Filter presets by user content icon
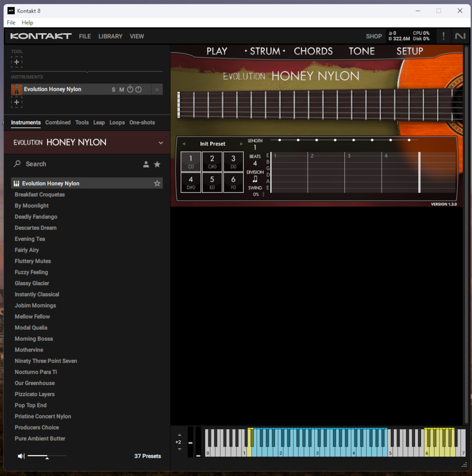Image resolution: width=472 pixels, height=476 pixels. point(146,164)
